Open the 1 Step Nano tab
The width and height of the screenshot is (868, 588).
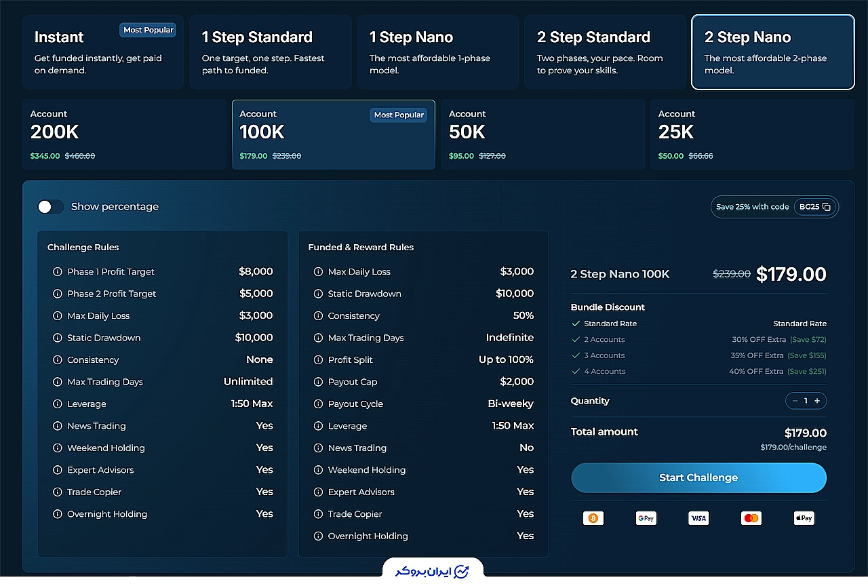[438, 52]
